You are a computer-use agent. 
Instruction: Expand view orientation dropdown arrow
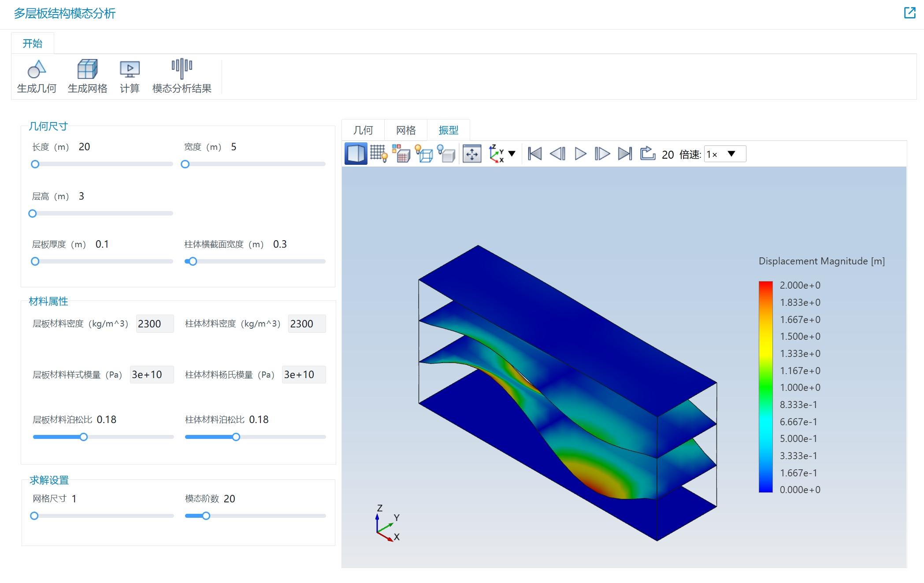coord(512,154)
